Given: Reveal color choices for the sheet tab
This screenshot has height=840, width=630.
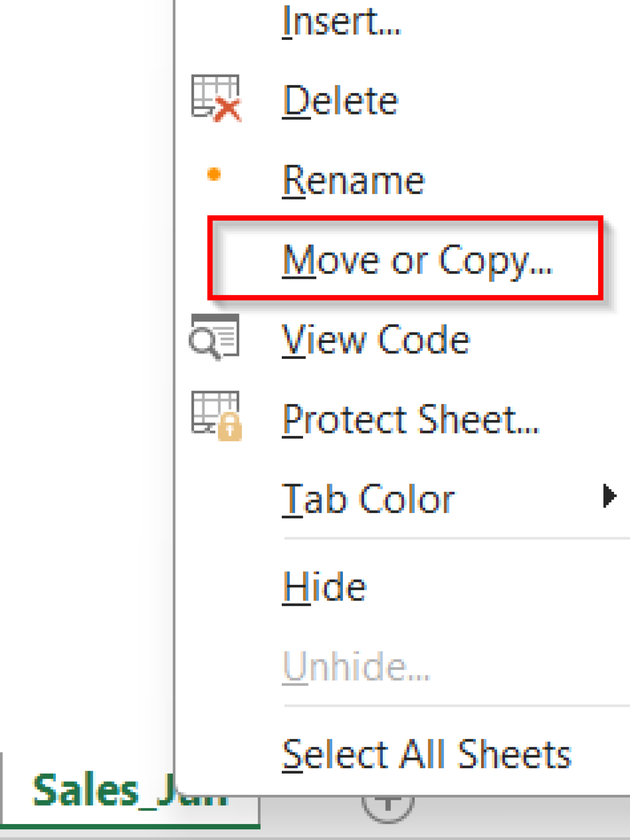Looking at the screenshot, I should pyautogui.click(x=368, y=495).
